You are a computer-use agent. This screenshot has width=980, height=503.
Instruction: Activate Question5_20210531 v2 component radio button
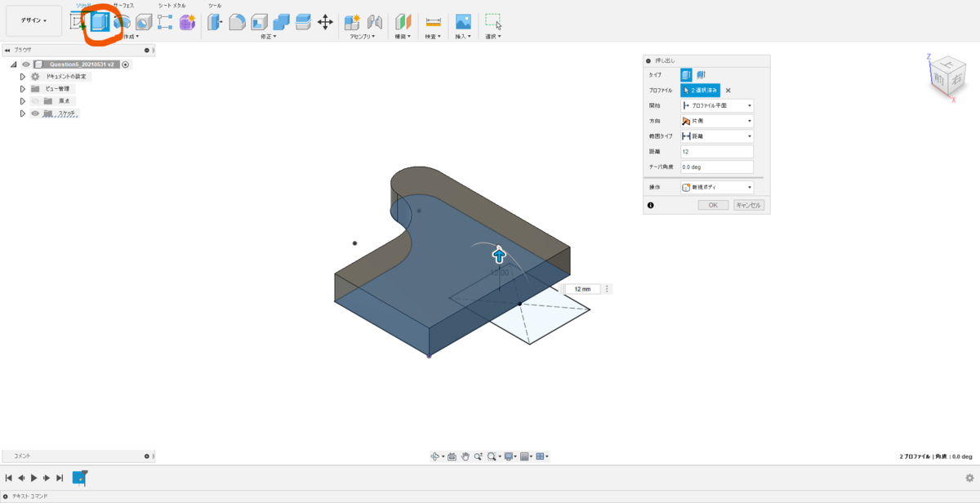(x=126, y=64)
